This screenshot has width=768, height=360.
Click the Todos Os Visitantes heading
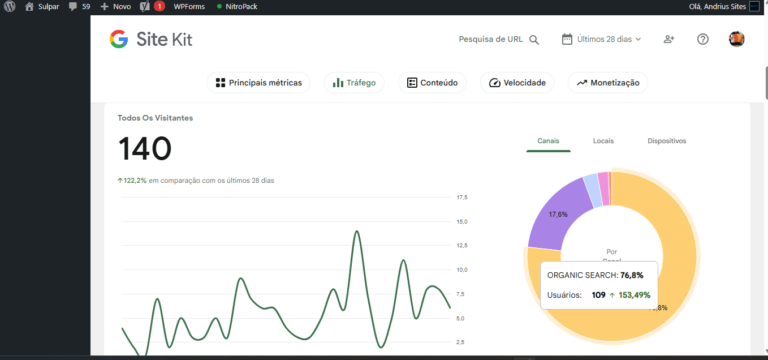(x=155, y=118)
